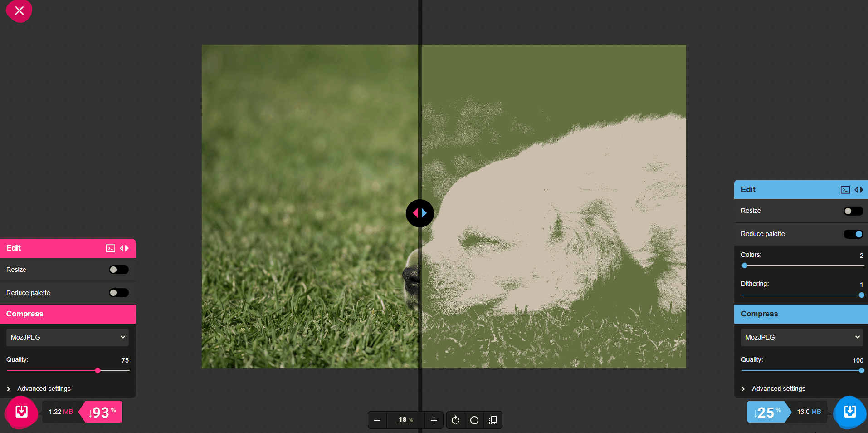Click the Colors slider track

[803, 266]
